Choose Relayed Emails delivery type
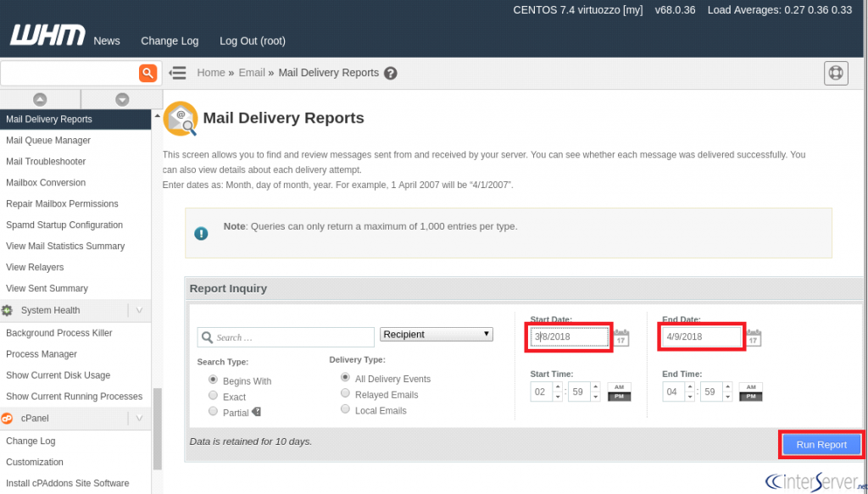 tap(346, 394)
